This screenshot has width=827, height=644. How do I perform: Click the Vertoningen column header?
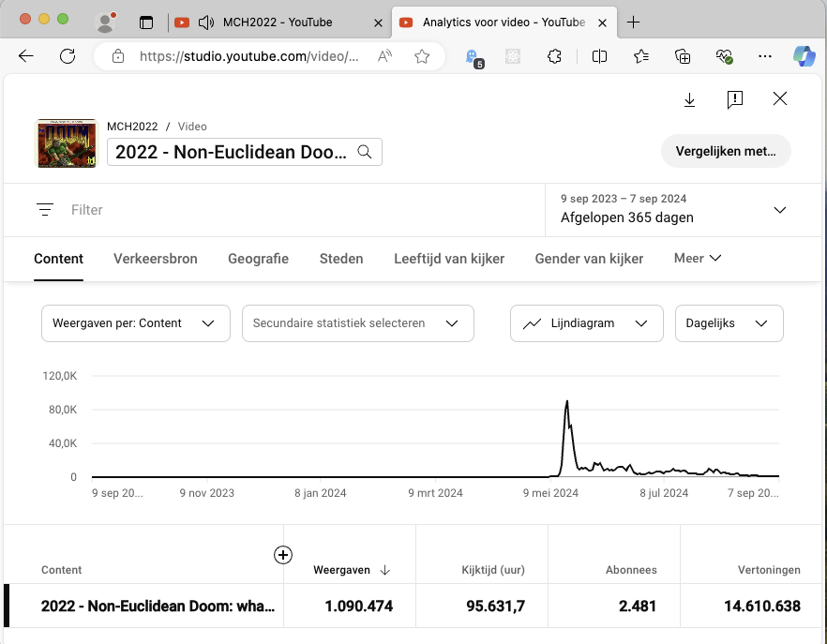769,570
